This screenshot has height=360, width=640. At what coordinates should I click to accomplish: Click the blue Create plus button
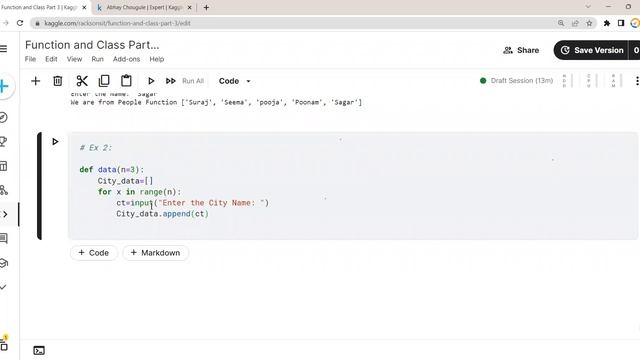pyautogui.click(x=4, y=86)
